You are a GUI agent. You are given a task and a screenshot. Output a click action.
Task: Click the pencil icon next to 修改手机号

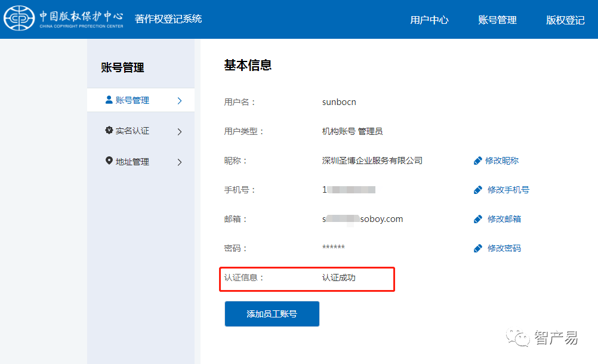(x=477, y=190)
